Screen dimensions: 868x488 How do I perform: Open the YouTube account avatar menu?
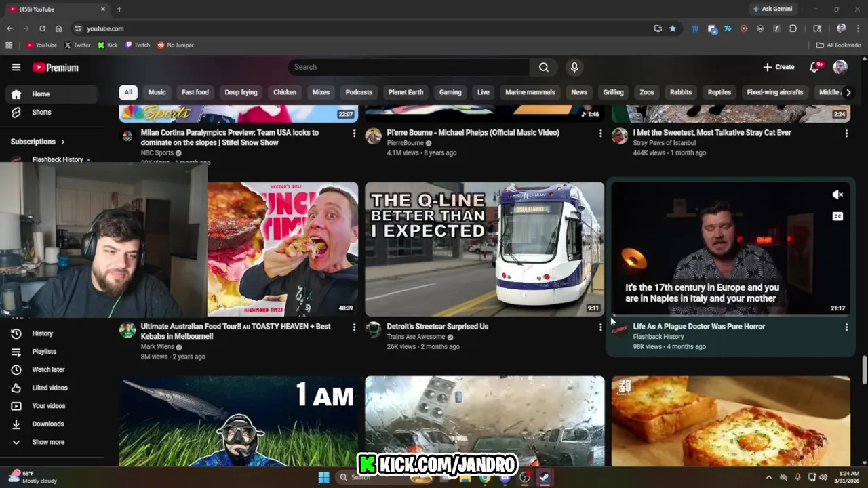point(840,67)
